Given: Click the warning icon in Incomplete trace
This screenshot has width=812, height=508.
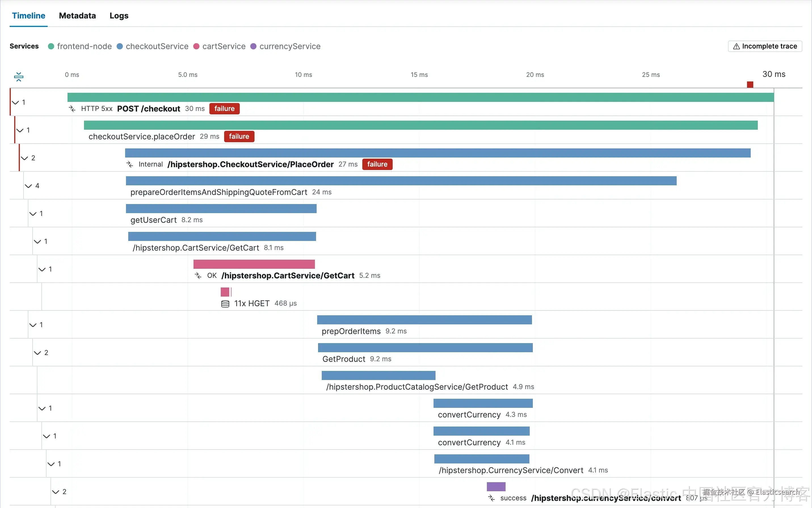Looking at the screenshot, I should [736, 46].
